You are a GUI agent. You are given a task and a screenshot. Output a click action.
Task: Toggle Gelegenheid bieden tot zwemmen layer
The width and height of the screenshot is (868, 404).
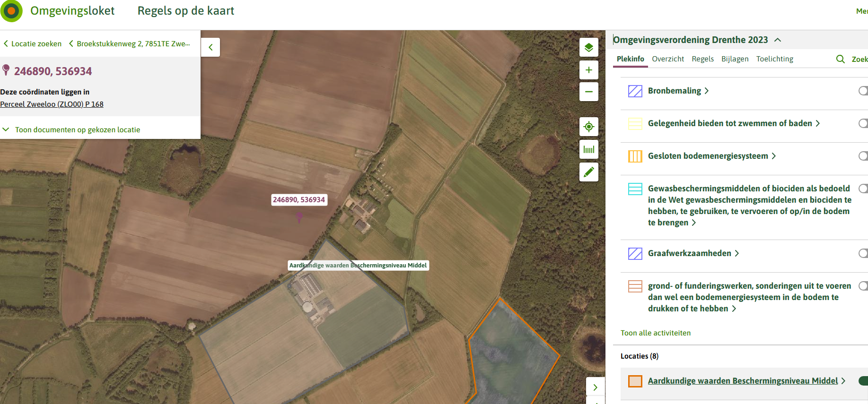(863, 123)
